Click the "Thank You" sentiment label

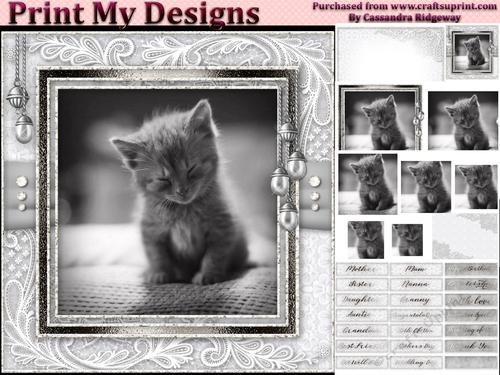[x=471, y=346]
